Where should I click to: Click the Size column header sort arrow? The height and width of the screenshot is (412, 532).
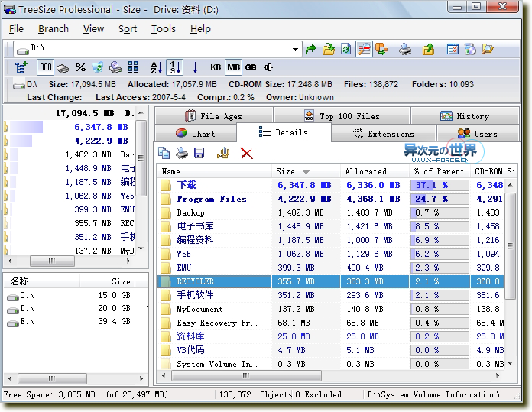point(306,172)
